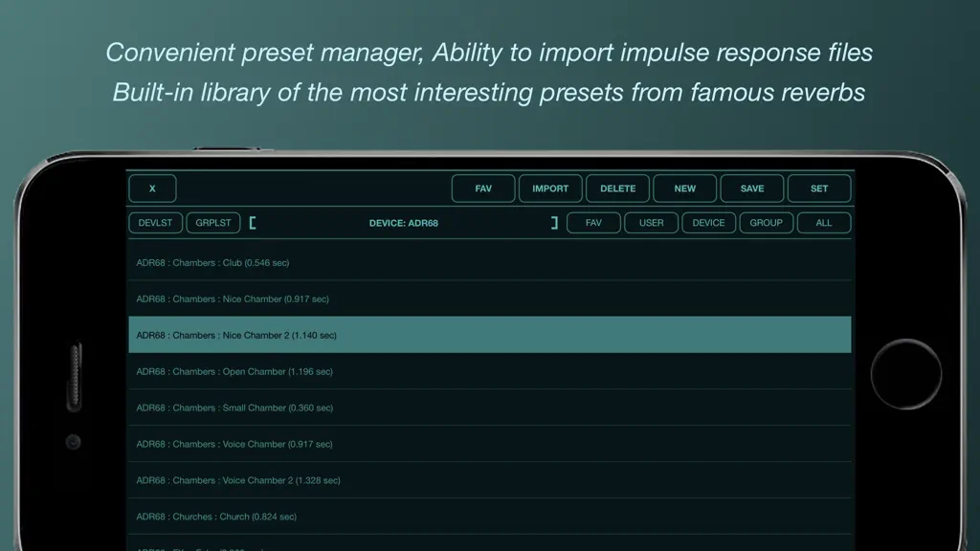Click the top-row FAV button

483,188
